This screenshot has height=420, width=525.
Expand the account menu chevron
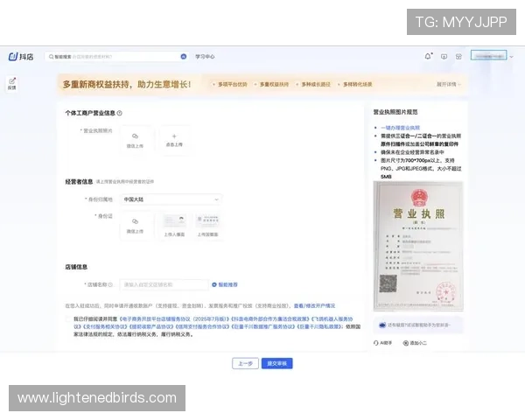(512, 57)
